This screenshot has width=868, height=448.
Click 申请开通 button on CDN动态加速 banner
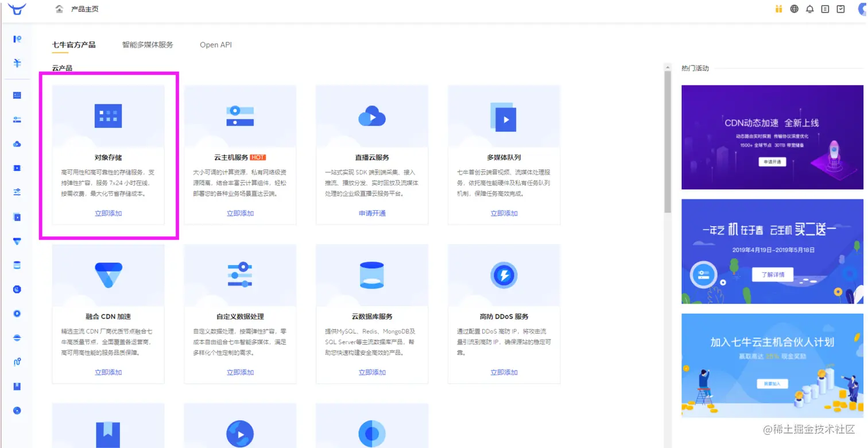point(772,162)
